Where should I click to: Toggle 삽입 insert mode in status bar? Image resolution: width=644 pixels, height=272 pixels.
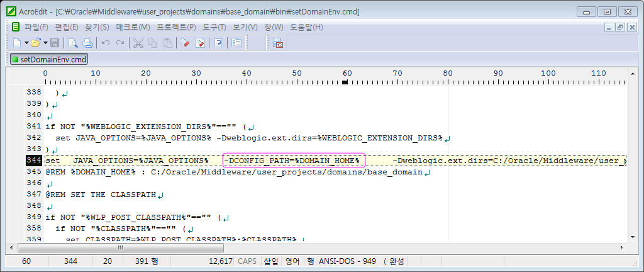271,261
